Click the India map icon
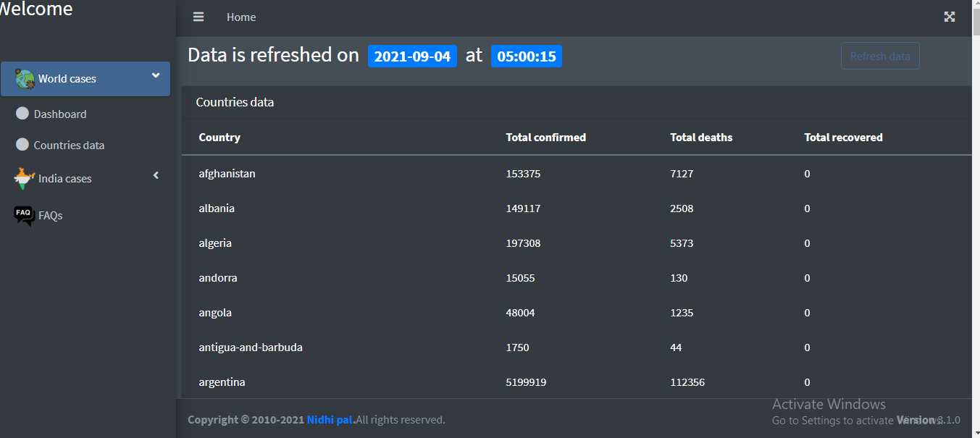The image size is (980, 438). click(x=25, y=178)
